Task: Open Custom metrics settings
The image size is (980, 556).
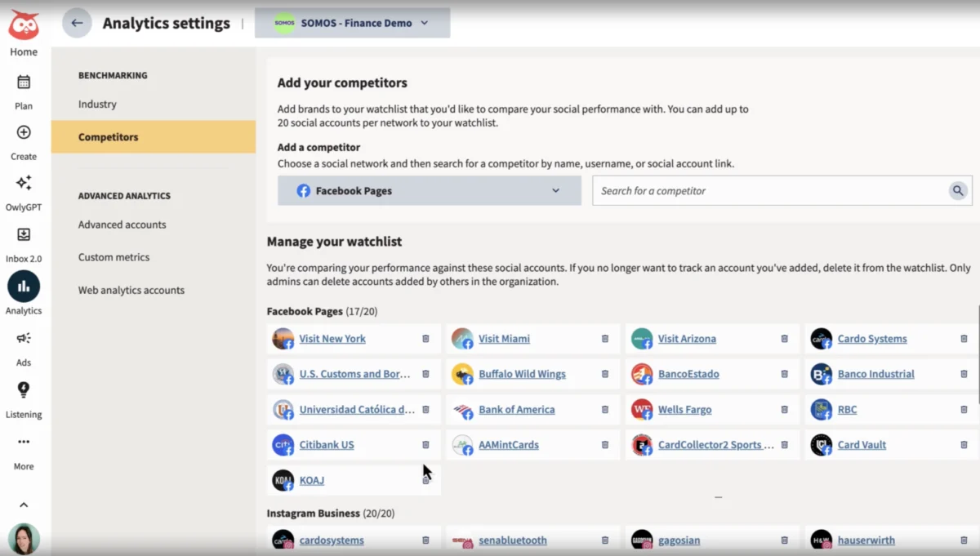Action: point(114,257)
